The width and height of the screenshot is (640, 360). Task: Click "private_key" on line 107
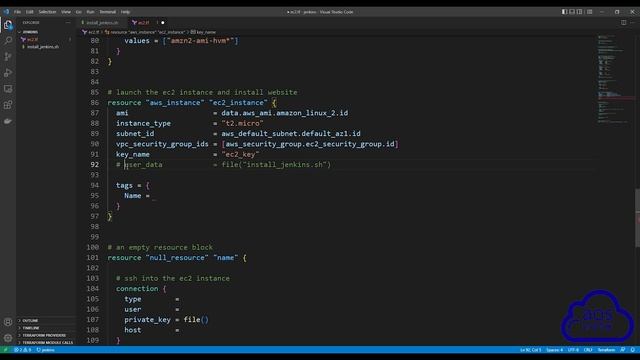coord(147,320)
